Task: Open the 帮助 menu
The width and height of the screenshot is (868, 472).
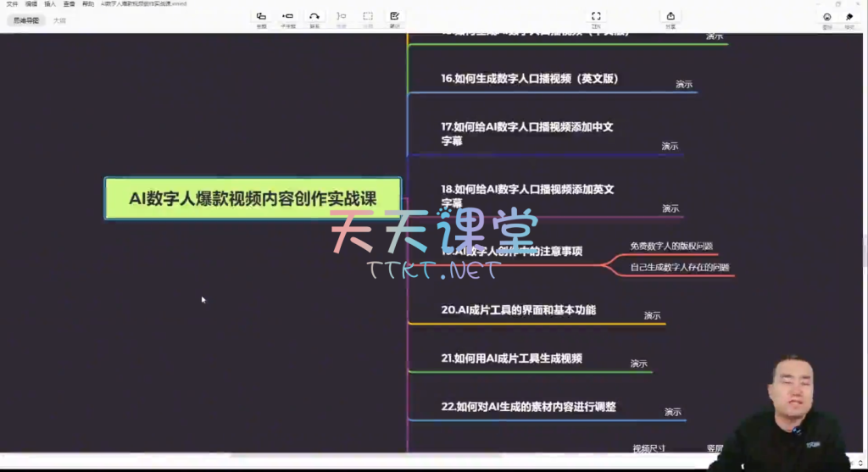Action: pos(88,4)
